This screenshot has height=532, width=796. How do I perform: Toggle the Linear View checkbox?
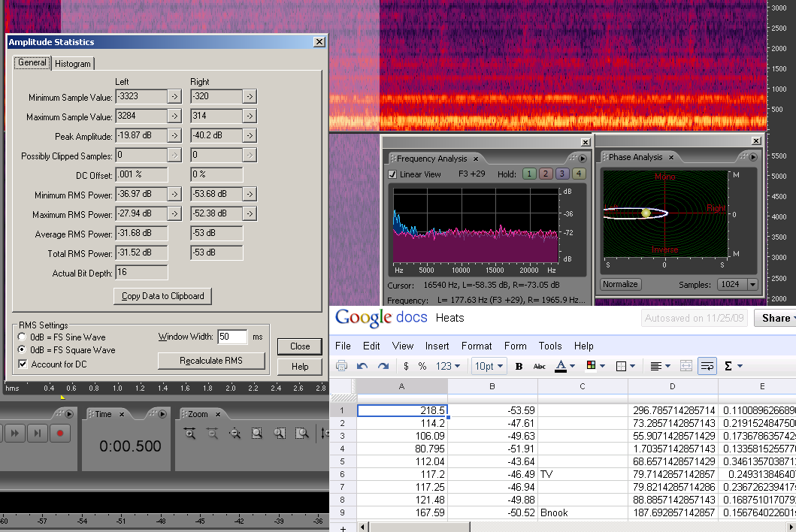[392, 174]
